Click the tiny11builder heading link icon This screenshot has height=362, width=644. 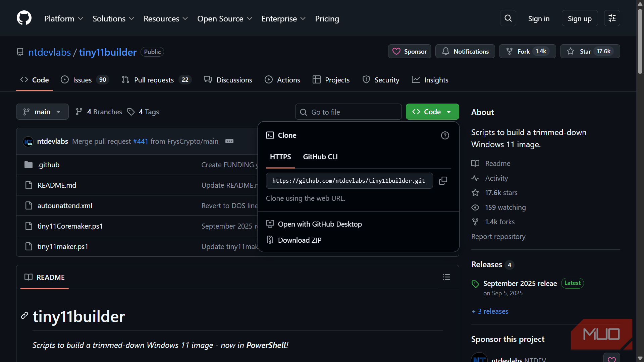coord(24,315)
